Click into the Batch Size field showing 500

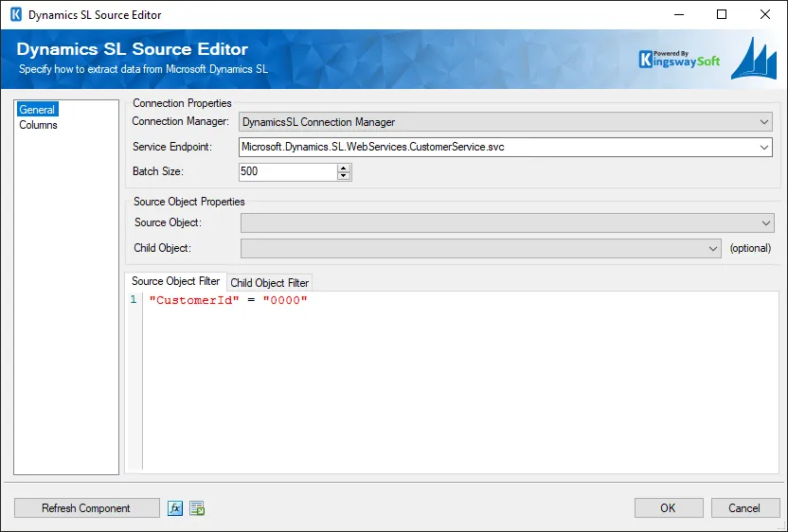[288, 171]
